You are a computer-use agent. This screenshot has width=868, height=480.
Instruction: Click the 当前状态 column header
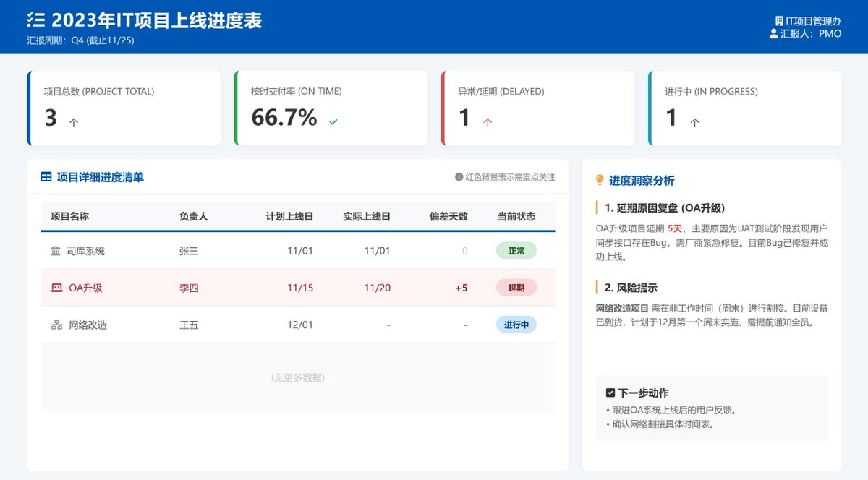coord(516,216)
